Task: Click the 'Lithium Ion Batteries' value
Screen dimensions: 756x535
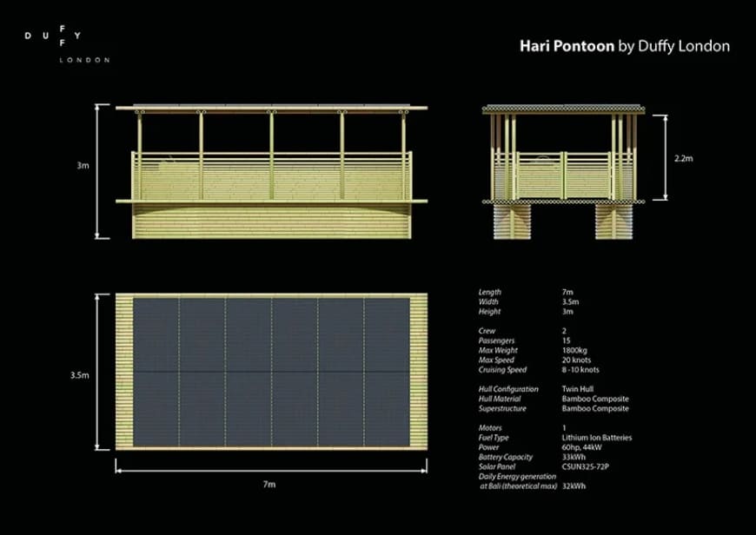Action: click(597, 438)
